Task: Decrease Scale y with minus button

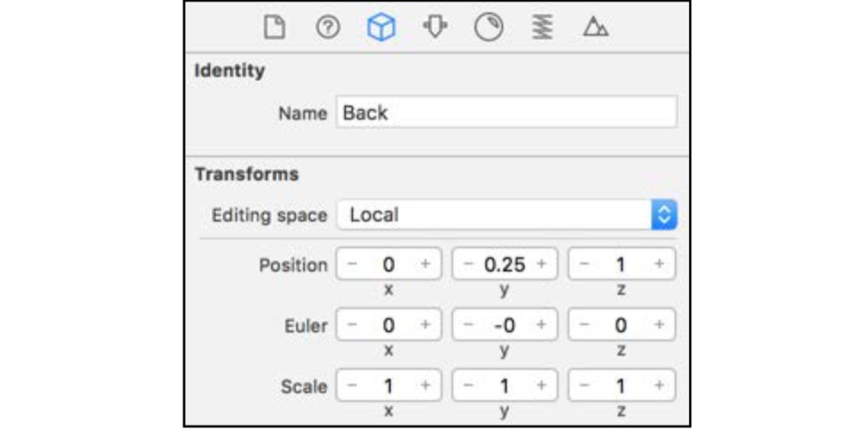Action: click(468, 385)
